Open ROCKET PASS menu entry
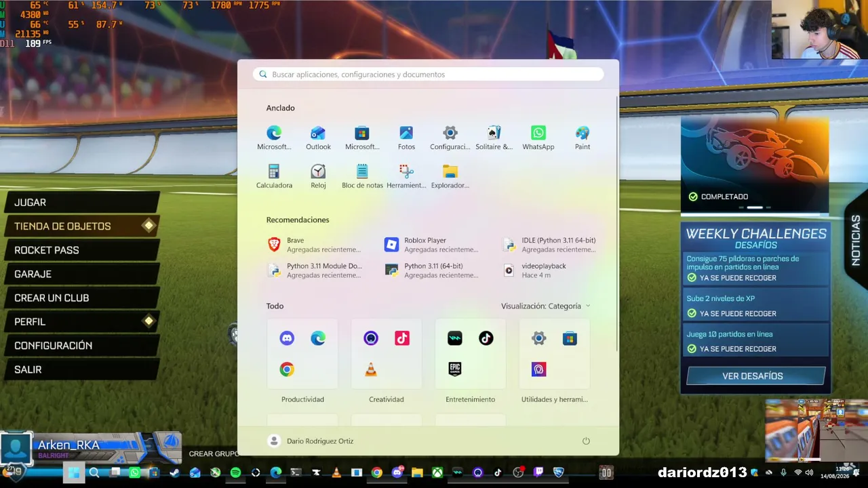The height and width of the screenshot is (488, 868). [81, 250]
